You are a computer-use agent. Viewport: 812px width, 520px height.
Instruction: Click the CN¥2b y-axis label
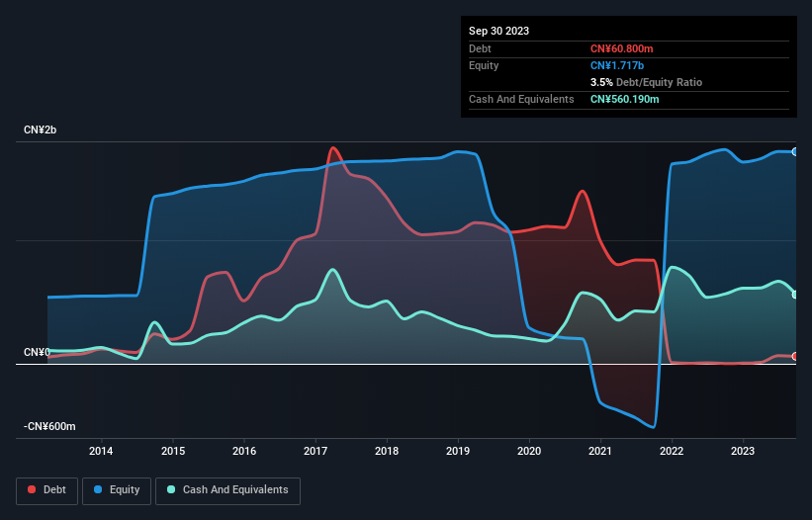tap(40, 130)
